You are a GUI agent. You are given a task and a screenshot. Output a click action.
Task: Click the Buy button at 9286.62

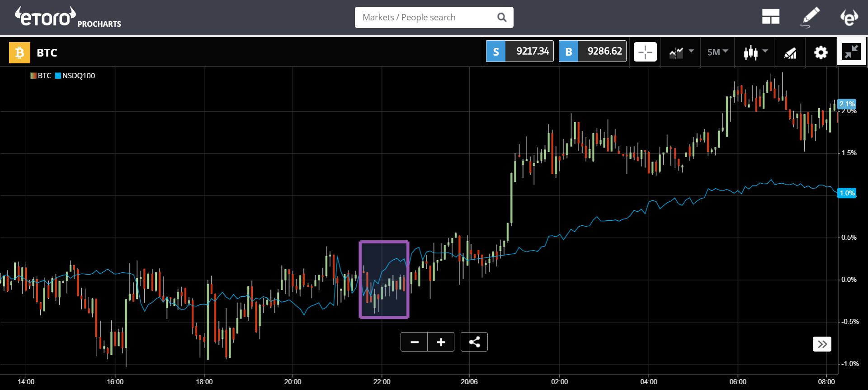point(592,51)
